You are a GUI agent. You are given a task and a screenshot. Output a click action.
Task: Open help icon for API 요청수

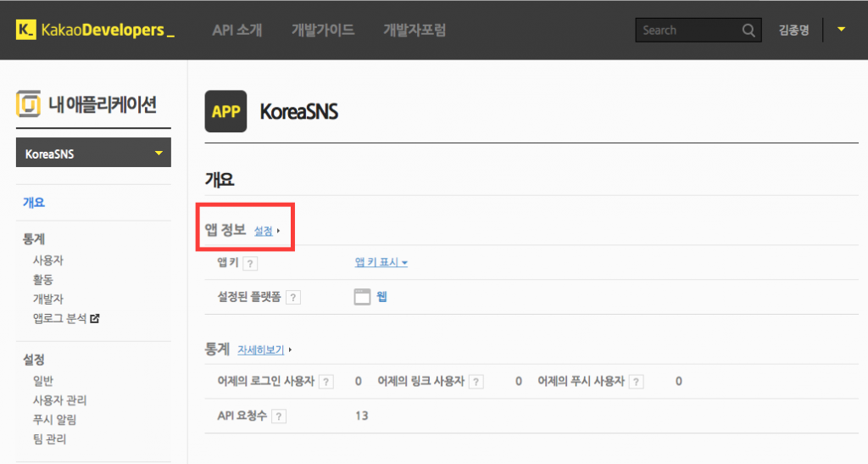[x=279, y=416]
